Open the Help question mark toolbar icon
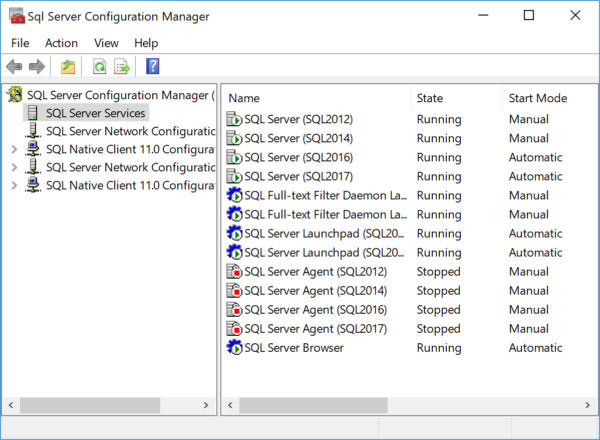The width and height of the screenshot is (600, 440). point(153,66)
